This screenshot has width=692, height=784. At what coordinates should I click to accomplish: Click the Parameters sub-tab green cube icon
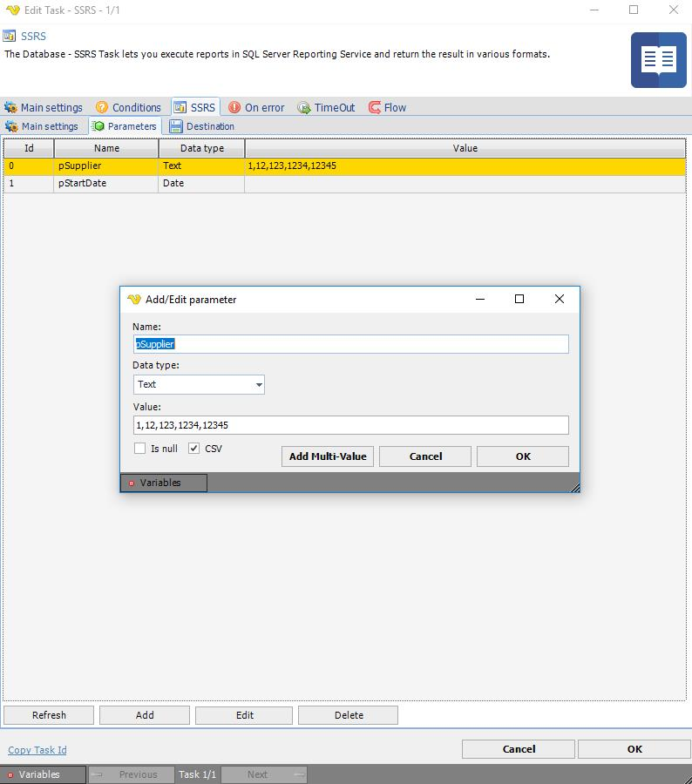click(x=98, y=127)
